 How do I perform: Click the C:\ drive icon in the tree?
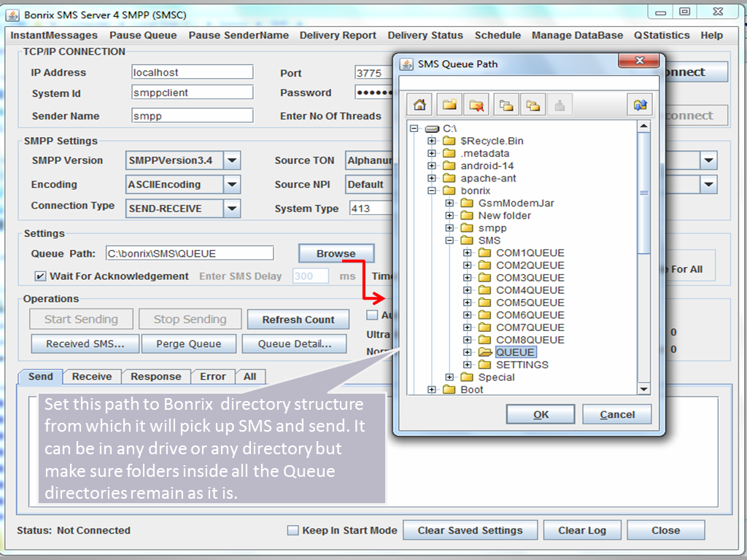point(432,128)
